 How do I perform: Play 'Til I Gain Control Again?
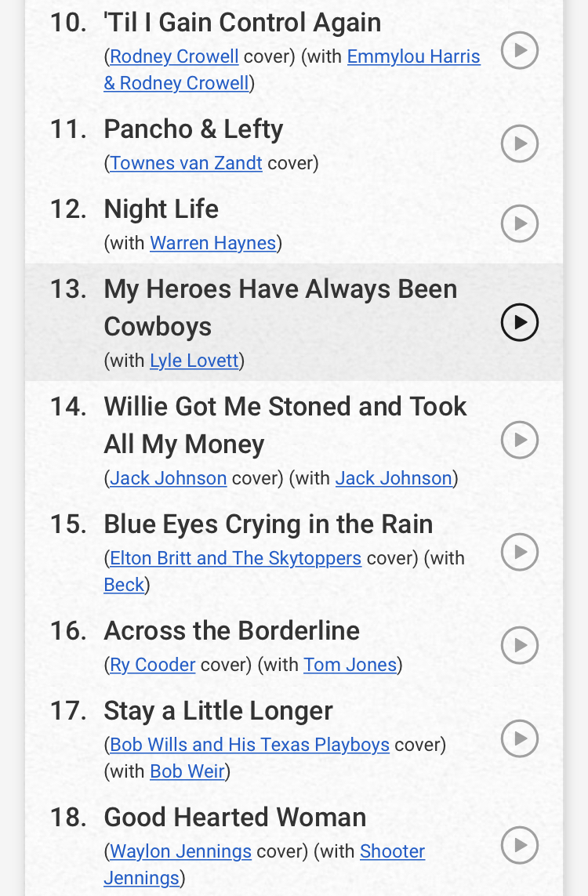point(520,50)
